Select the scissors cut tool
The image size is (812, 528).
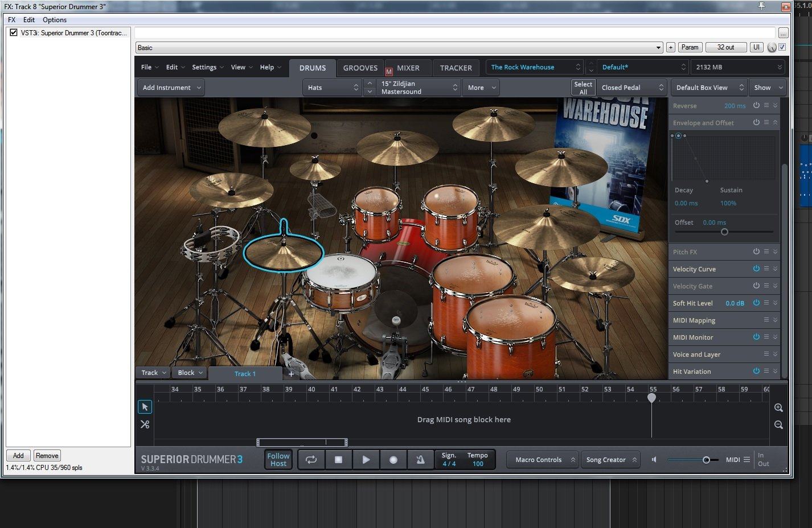coord(145,424)
